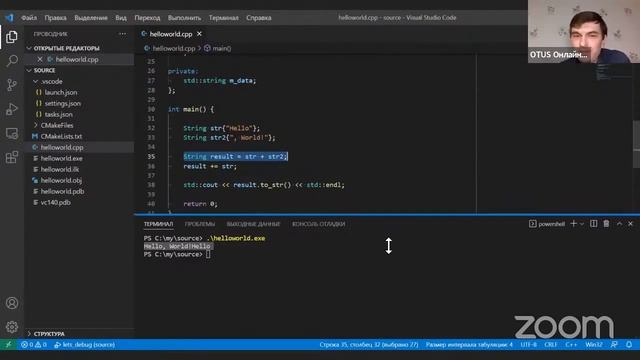Change C++ language mode
This screenshot has height=360, width=640.
click(571, 344)
